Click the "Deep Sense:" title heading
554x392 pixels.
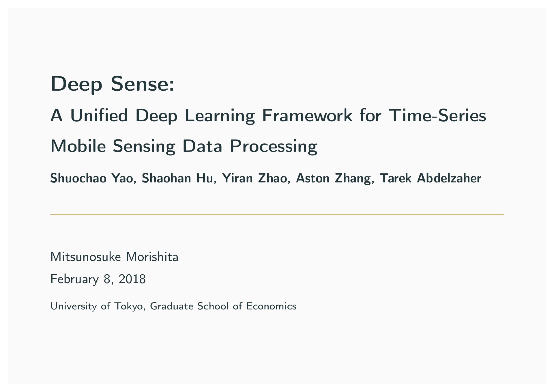click(112, 84)
